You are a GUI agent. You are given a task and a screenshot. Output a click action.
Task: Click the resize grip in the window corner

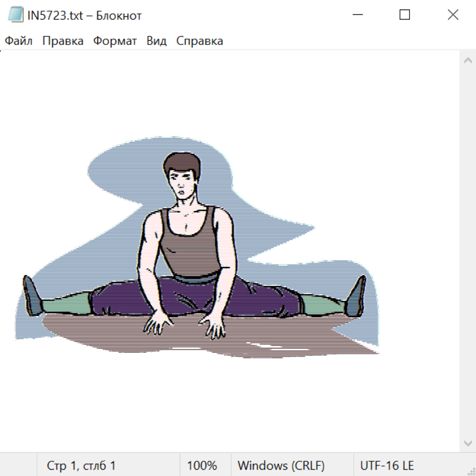471,471
